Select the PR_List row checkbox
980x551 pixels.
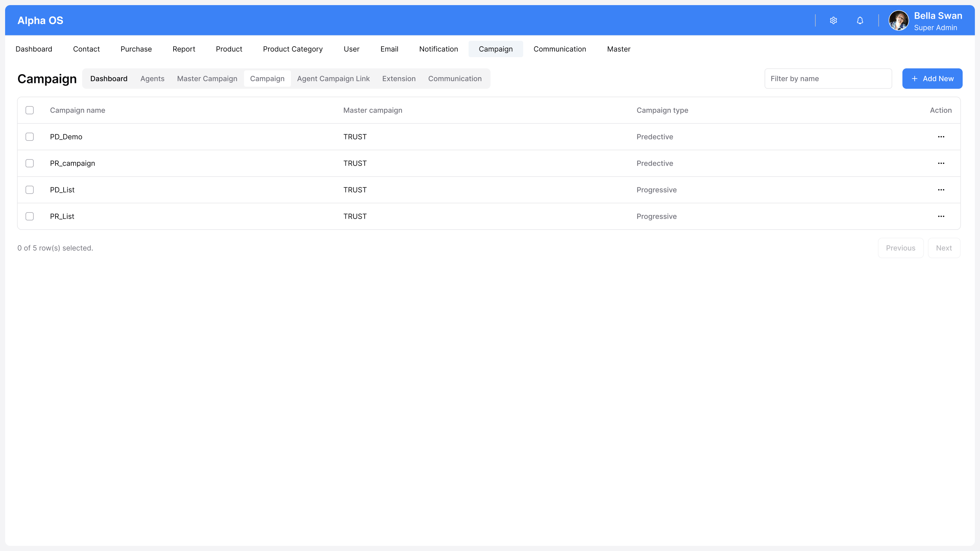coord(30,216)
